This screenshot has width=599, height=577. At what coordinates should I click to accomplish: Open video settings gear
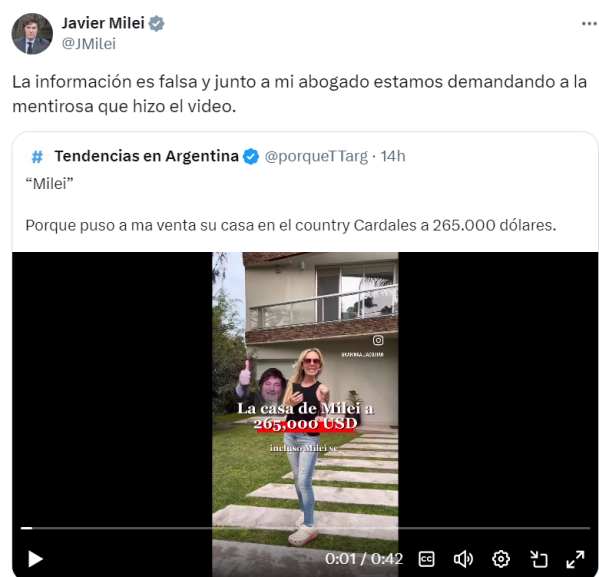coord(500,559)
